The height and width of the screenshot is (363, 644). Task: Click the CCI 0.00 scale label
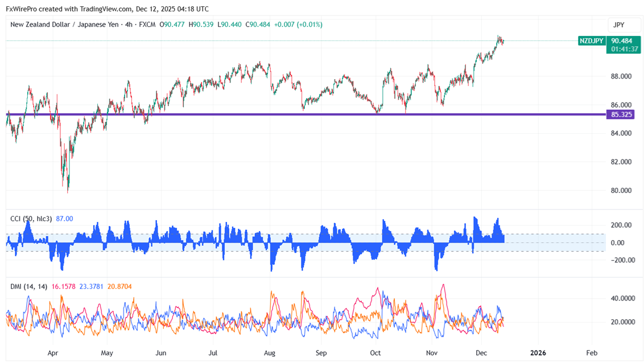(618, 243)
